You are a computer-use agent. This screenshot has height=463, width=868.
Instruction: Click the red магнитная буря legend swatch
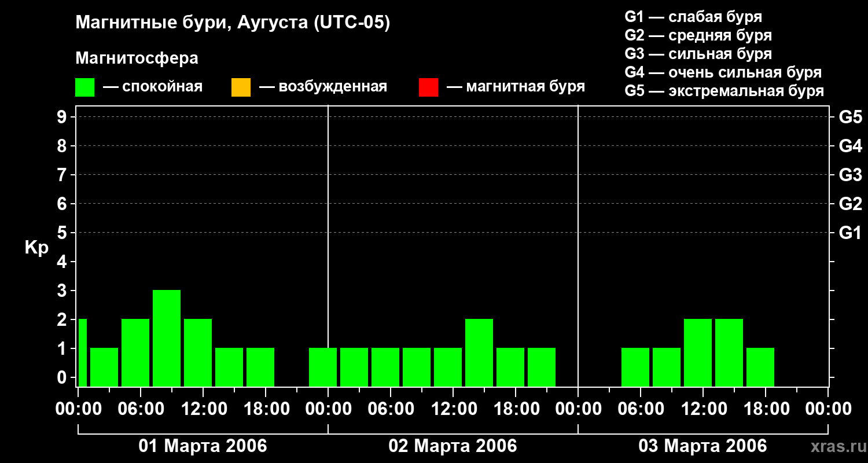click(x=428, y=87)
